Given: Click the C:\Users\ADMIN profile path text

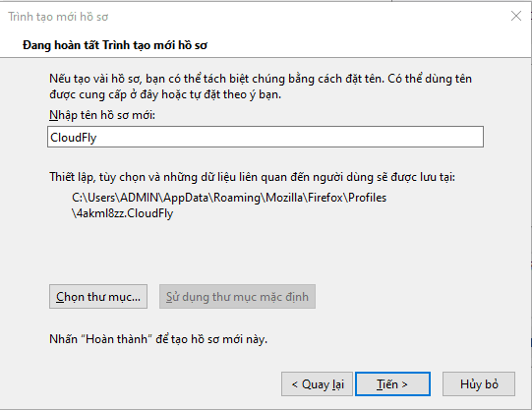Looking at the screenshot, I should 229,198.
